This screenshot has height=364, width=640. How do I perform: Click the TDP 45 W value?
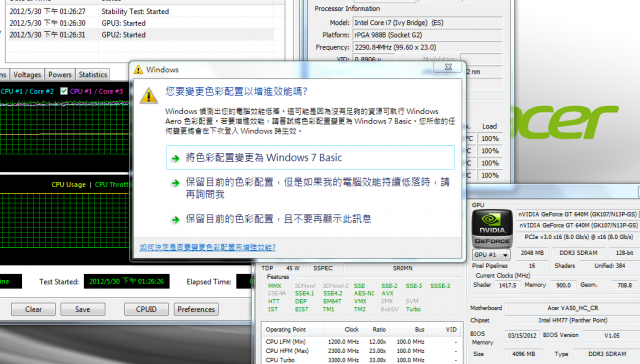tap(293, 268)
